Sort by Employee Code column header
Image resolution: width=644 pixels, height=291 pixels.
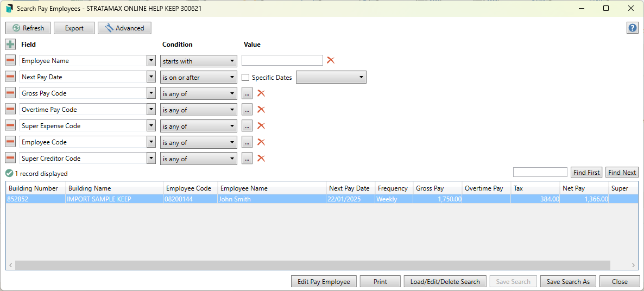coord(191,188)
